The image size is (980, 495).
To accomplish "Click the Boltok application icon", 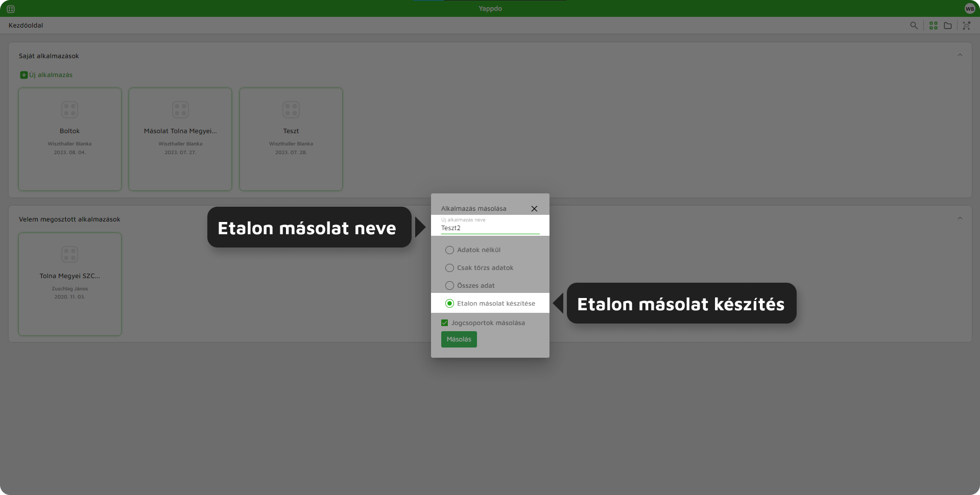I will coord(70,110).
